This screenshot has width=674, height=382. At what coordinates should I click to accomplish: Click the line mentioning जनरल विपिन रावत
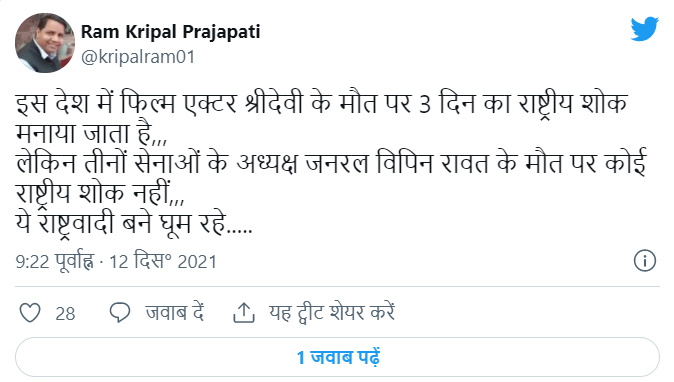(x=331, y=164)
